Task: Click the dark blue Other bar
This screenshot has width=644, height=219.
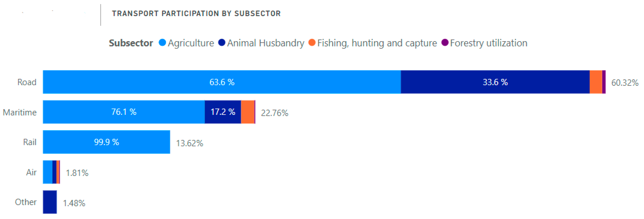Action: click(50, 202)
